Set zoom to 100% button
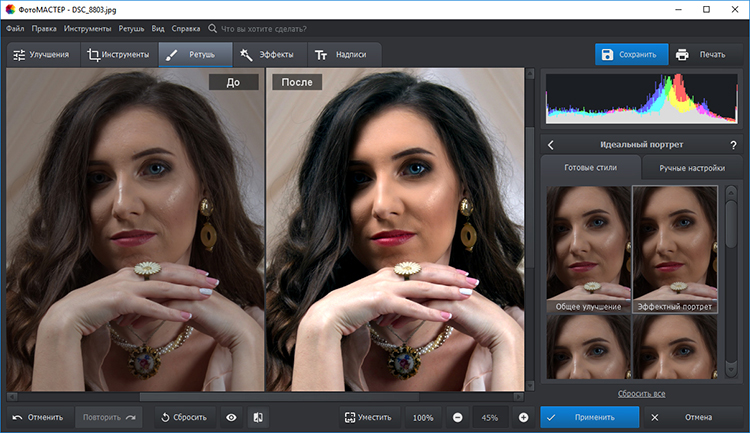 [423, 417]
